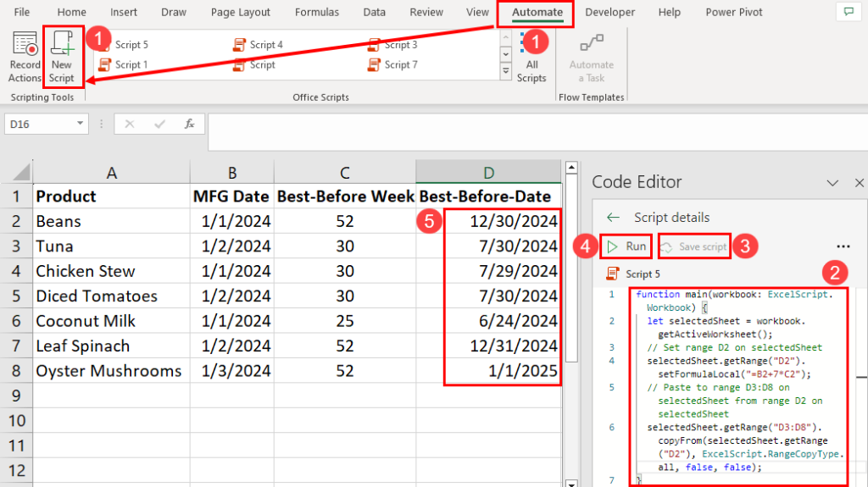
Task: Select the 'Best-Before-Date' header cell
Action: click(488, 196)
